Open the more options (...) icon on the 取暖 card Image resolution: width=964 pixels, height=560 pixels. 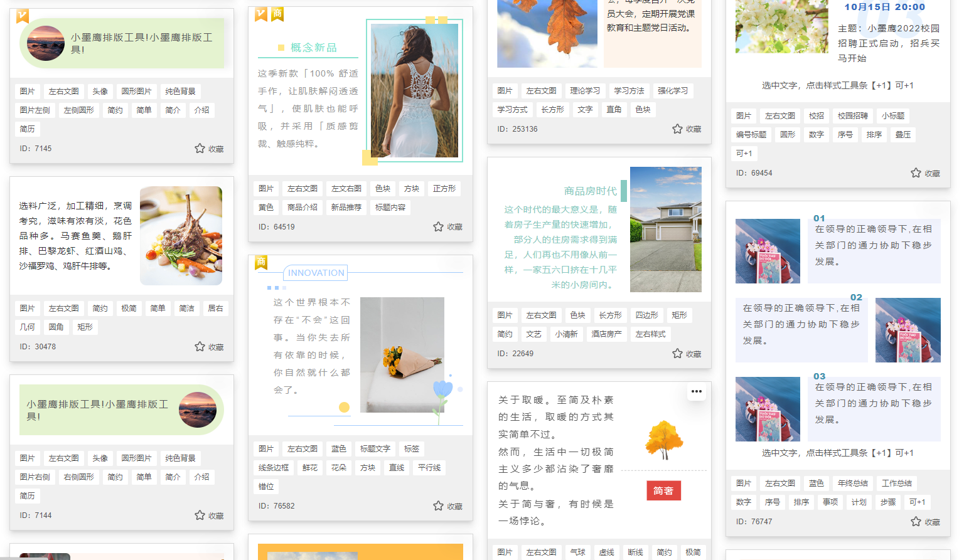(x=696, y=391)
